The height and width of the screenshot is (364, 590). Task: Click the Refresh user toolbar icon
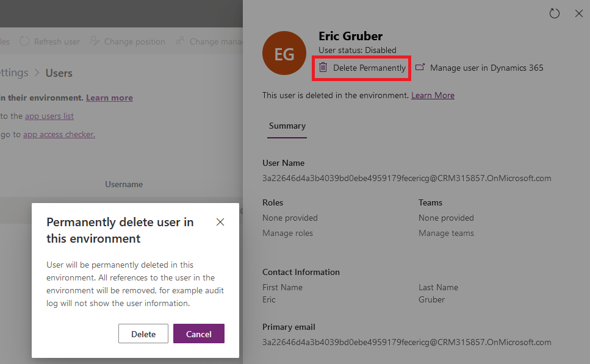[24, 41]
